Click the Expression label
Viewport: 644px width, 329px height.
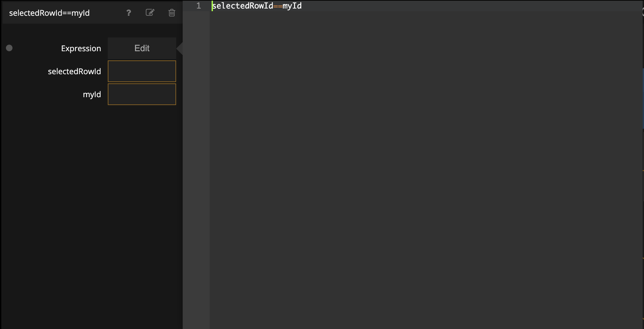[81, 49]
